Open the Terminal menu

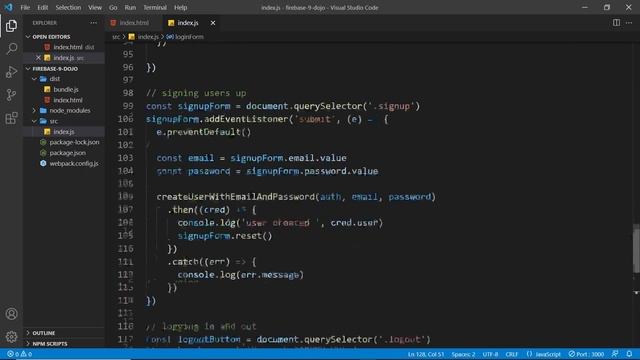point(155,7)
